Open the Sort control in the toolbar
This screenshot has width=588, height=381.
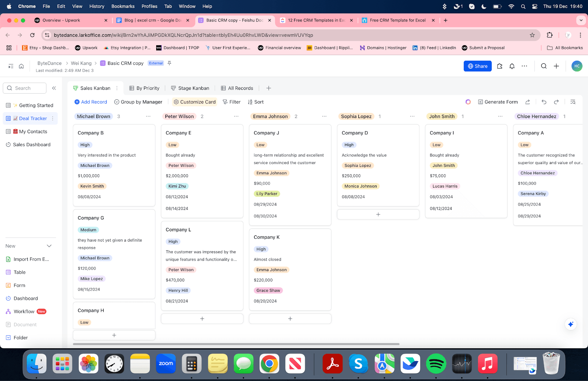(x=255, y=102)
